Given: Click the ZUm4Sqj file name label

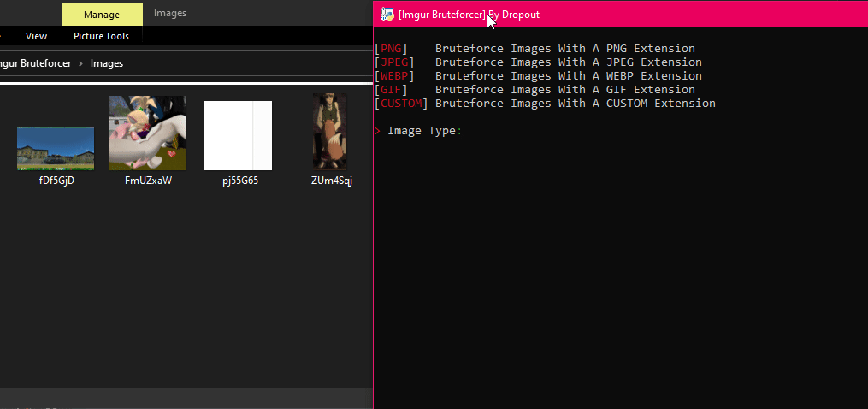Looking at the screenshot, I should coord(332,181).
